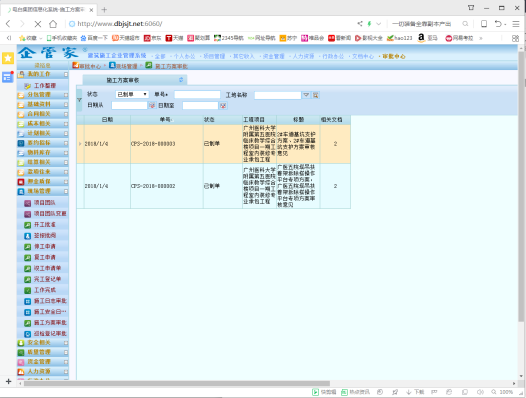The width and height of the screenshot is (526, 398).
Task: Click the browser address bar URL
Action: [x=120, y=24]
